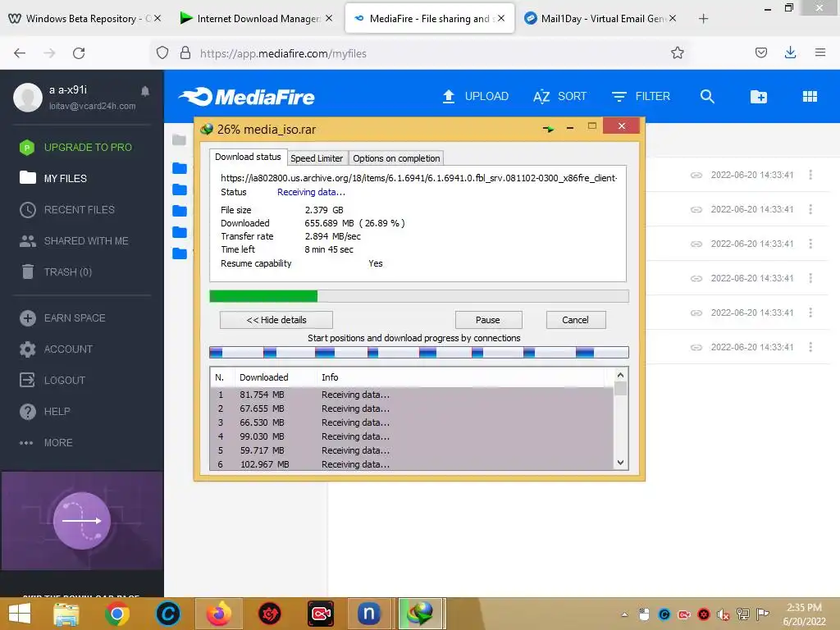Click the share link icon in first file row
The height and width of the screenshot is (630, 840).
pyautogui.click(x=696, y=176)
